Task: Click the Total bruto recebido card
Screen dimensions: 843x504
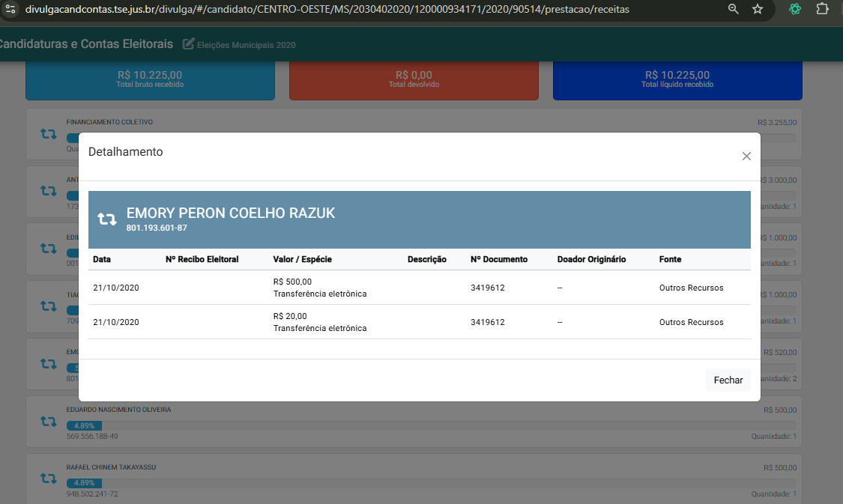Action: 150,81
